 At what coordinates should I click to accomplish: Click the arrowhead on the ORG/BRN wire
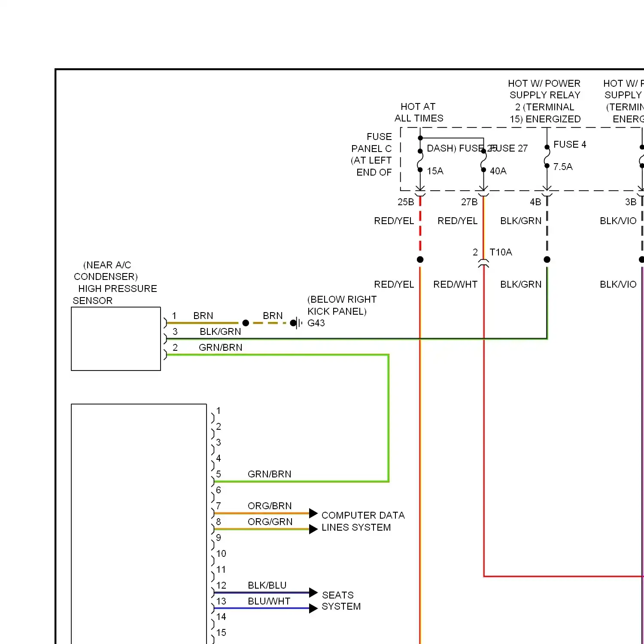point(313,513)
